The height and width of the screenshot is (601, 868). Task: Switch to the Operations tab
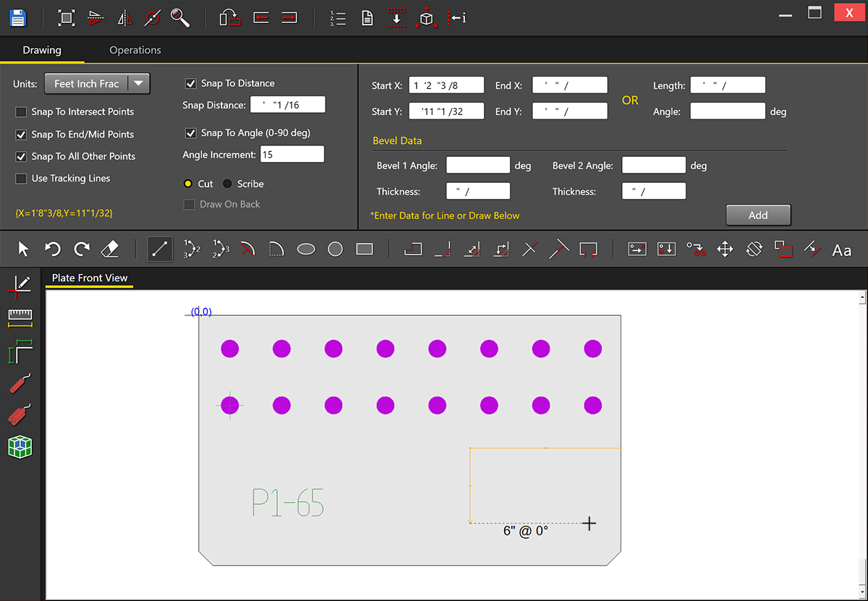(135, 50)
